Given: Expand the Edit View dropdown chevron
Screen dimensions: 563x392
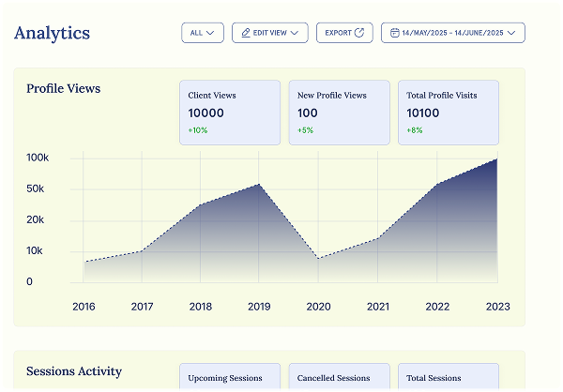Looking at the screenshot, I should 296,33.
